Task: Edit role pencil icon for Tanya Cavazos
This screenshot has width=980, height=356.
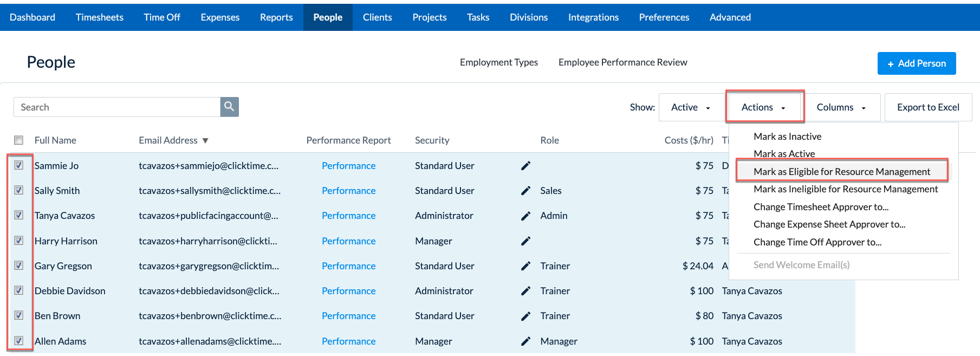Action: [x=525, y=216]
